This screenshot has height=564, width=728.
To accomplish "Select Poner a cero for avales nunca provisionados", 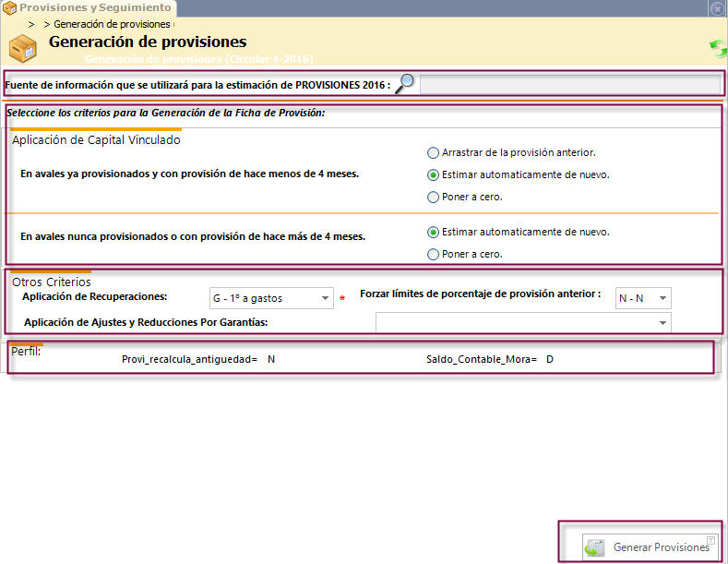I will click(x=433, y=254).
